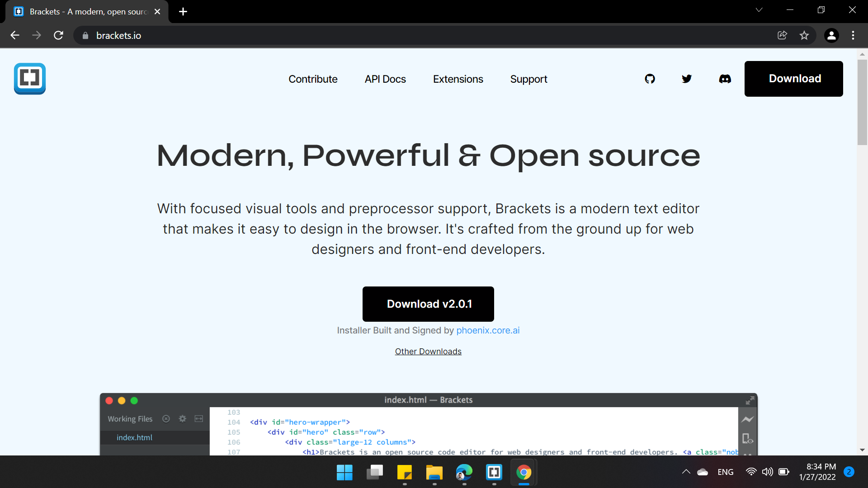Click the scrollbar down arrow

(862, 450)
